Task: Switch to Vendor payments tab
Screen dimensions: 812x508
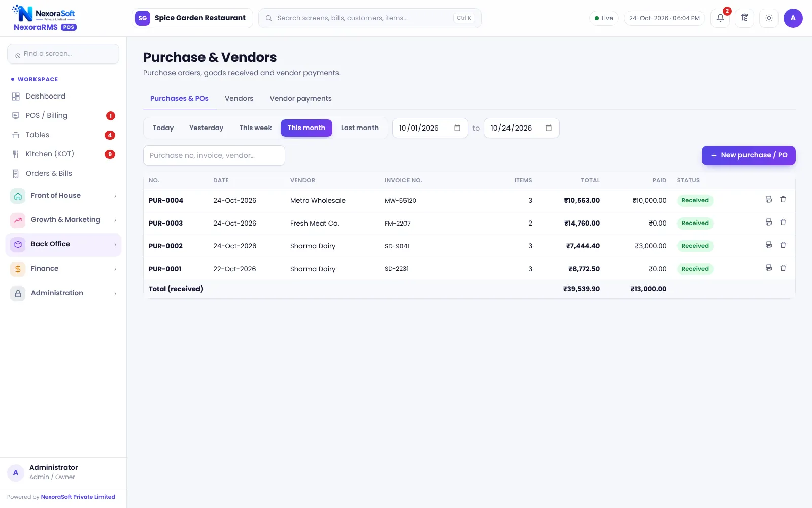Action: coord(300,99)
